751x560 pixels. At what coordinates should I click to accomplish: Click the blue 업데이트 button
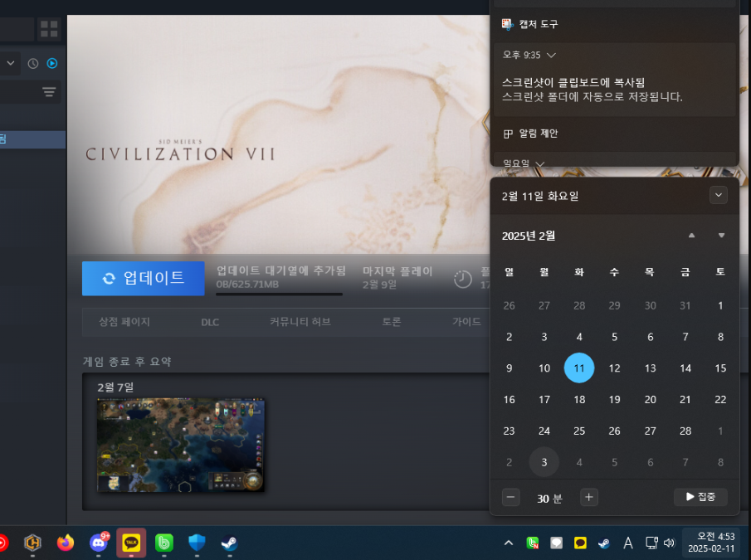tap(143, 279)
